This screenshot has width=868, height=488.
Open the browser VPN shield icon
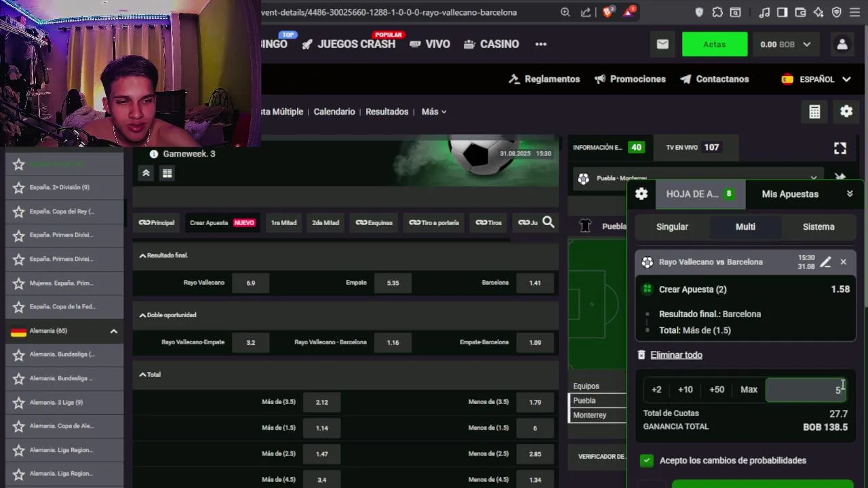[837, 12]
